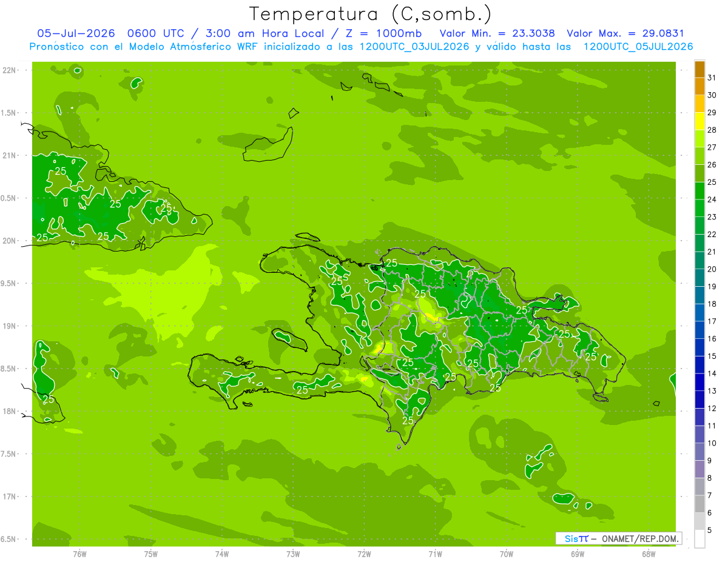Click the "21N" latitude label
Viewport: 728px width, 562px height.
point(10,155)
